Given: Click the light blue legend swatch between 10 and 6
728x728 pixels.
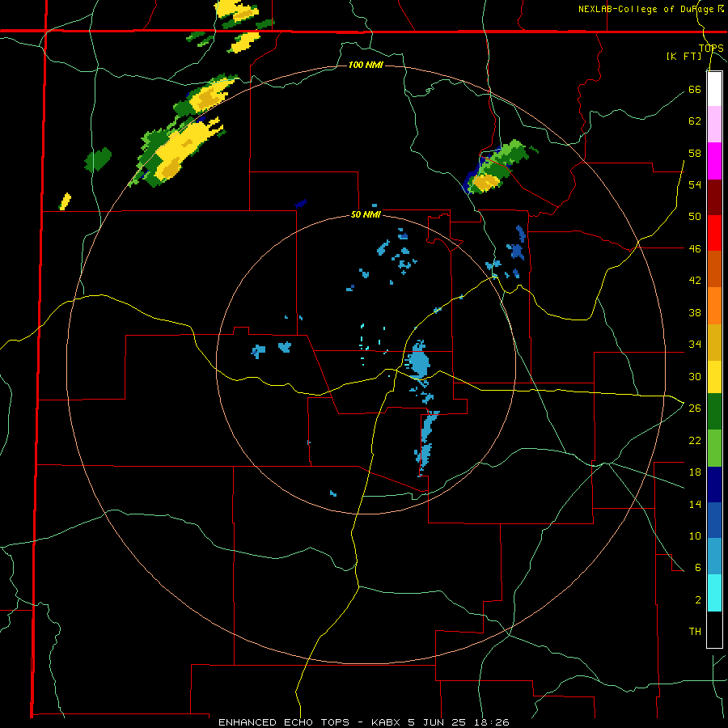Looking at the screenshot, I should point(714,557).
